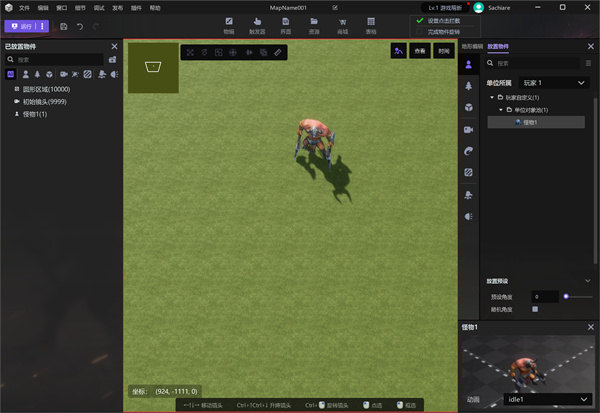This screenshot has height=413, width=600.
Task: Click the save icon in toolbar
Action: pyautogui.click(x=64, y=25)
